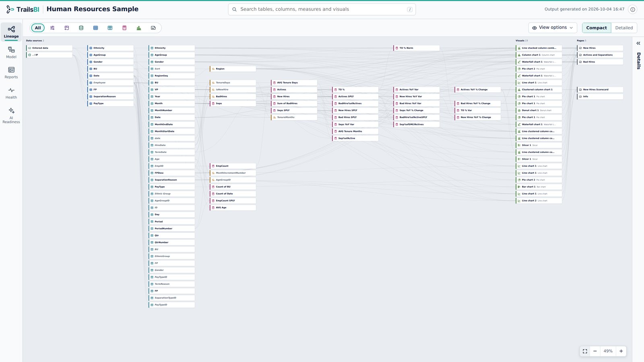Select the Seps YoY % Change measure node
The width and height of the screenshot is (644, 362).
[417, 110]
